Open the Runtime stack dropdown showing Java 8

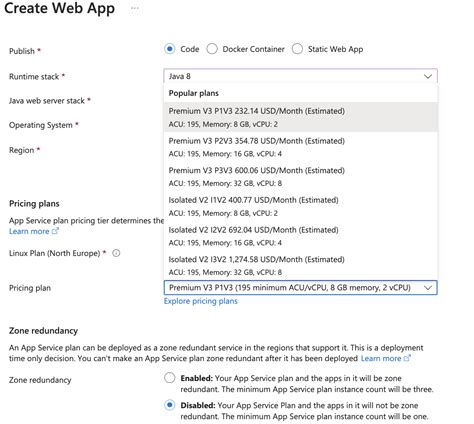(300, 76)
